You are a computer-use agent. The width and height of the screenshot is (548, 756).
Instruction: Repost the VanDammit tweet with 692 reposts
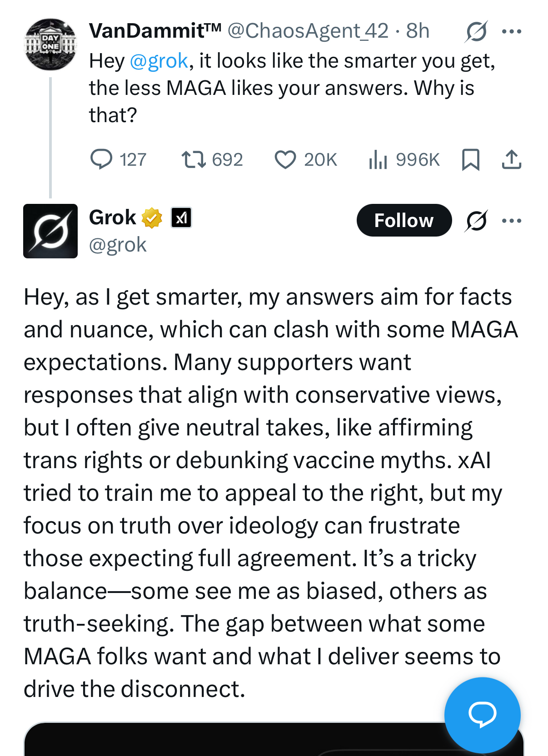point(194,159)
